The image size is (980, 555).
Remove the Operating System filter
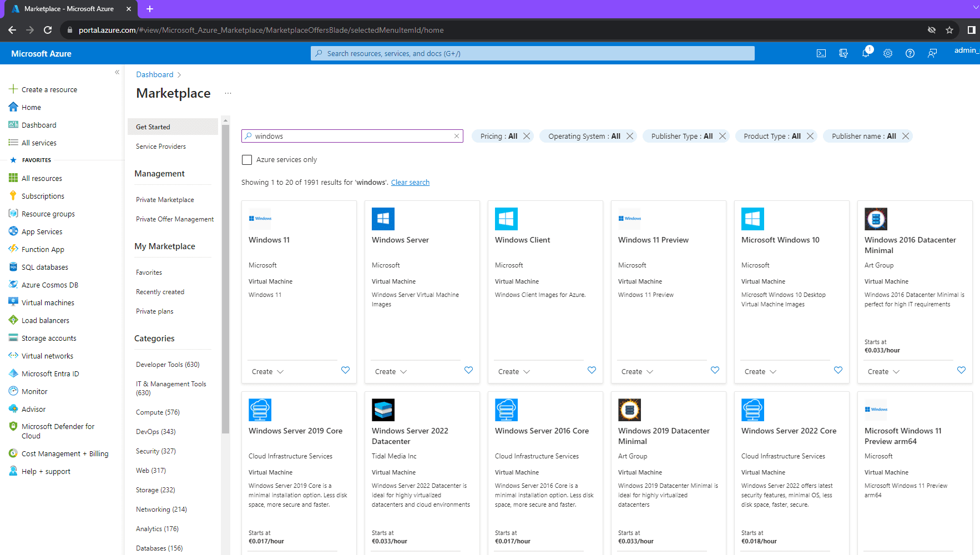coord(630,136)
